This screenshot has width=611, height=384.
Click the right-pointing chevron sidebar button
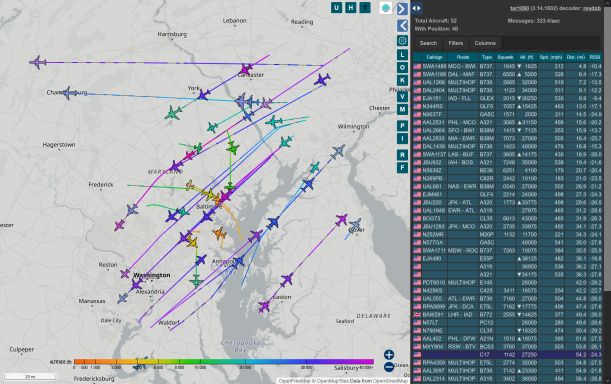click(402, 9)
